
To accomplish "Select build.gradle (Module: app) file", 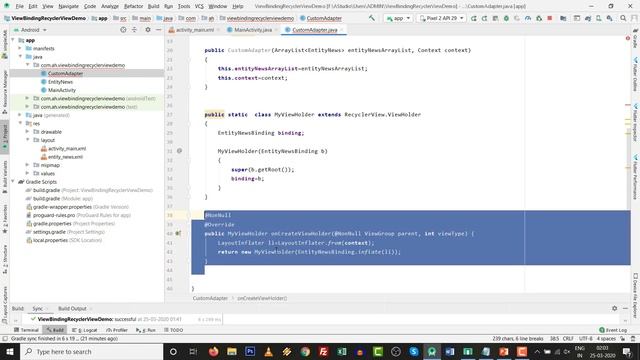I will (x=62, y=198).
